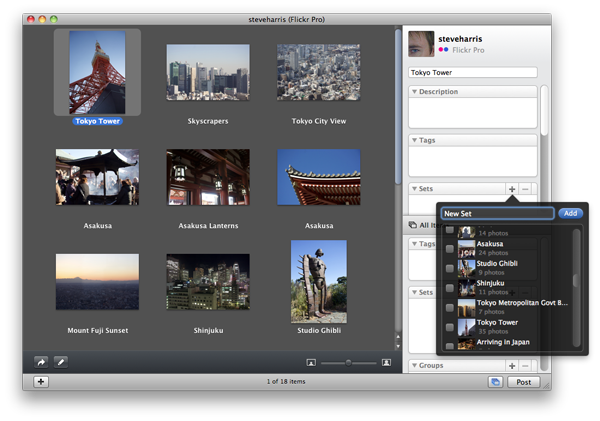Click the Mount Fuji Sunset caption

(x=98, y=330)
